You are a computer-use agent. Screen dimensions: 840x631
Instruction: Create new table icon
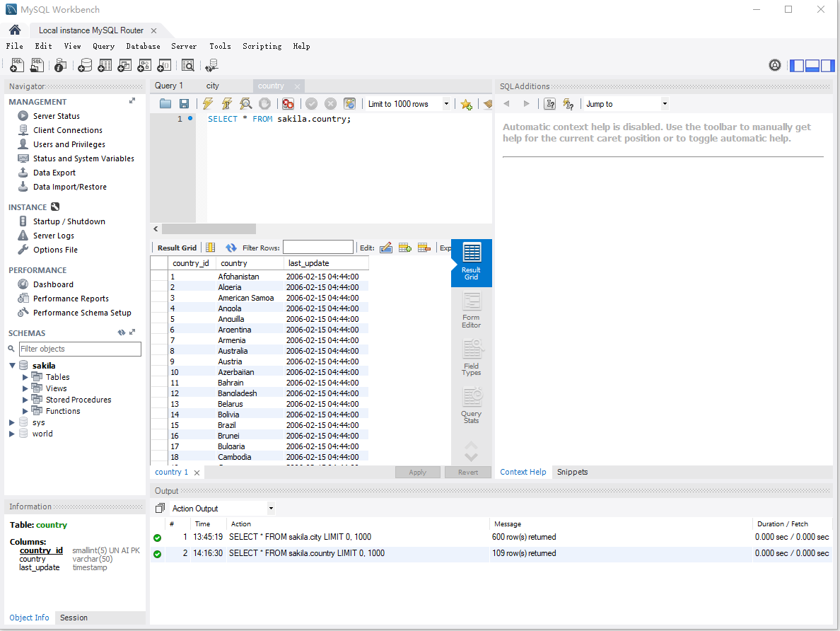pos(105,65)
